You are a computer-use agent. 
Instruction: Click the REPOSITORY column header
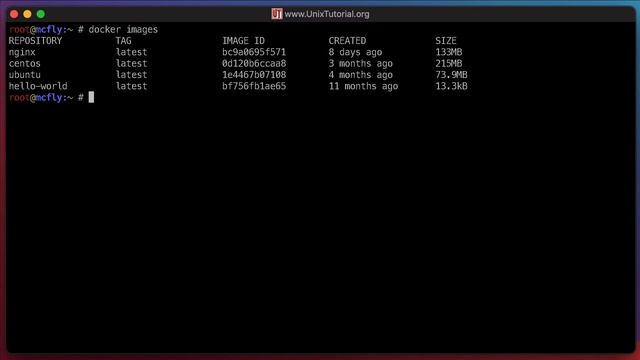36,41
